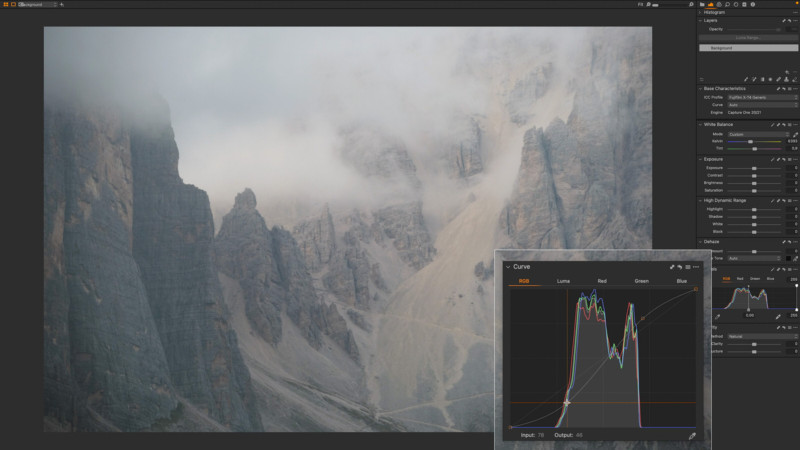Open Base Characteristics presets list icon

coord(790,89)
